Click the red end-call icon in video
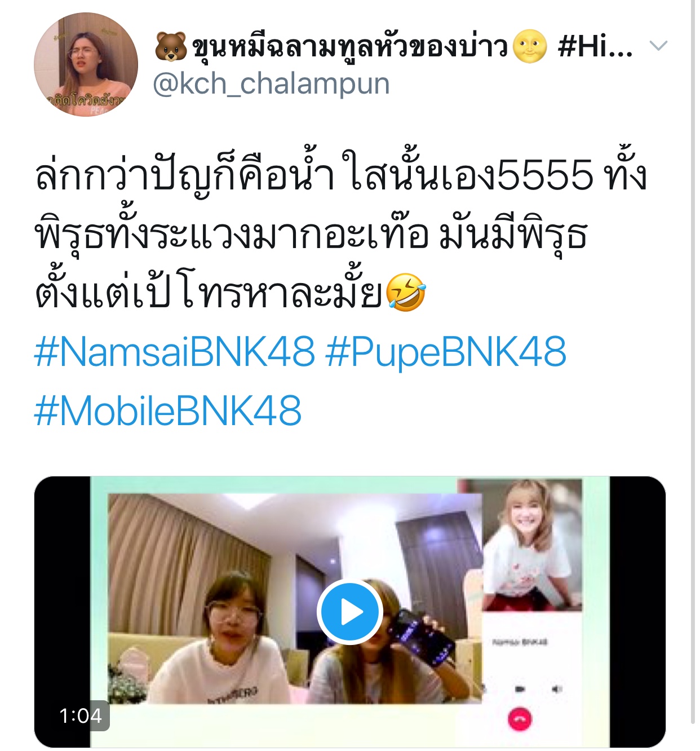The image size is (700, 751). [520, 719]
